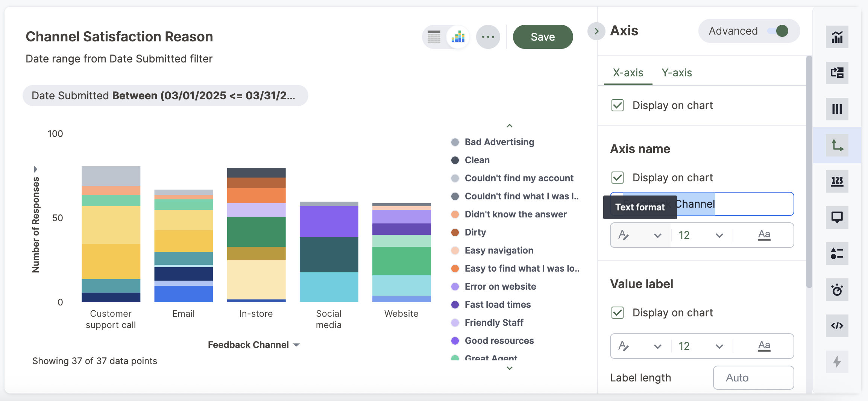Open the tooltip settings sidebar icon
This screenshot has width=868, height=401.
click(x=837, y=217)
